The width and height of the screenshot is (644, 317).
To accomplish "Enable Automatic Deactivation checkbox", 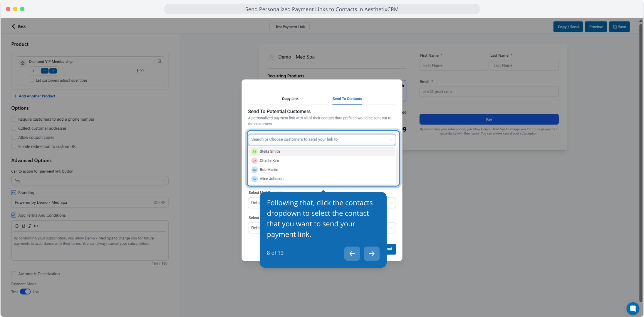I will [x=14, y=274].
